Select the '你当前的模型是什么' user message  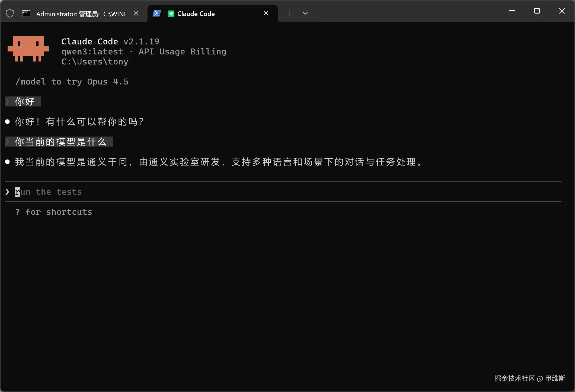coord(60,142)
